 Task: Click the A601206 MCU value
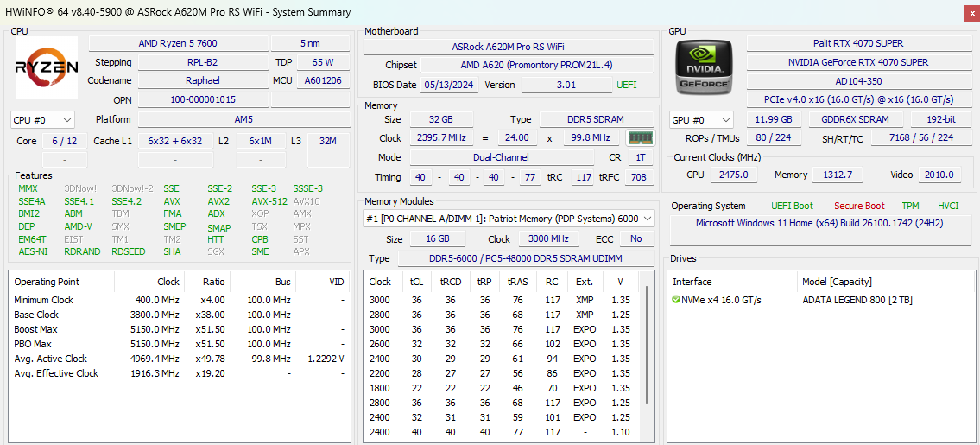point(323,80)
